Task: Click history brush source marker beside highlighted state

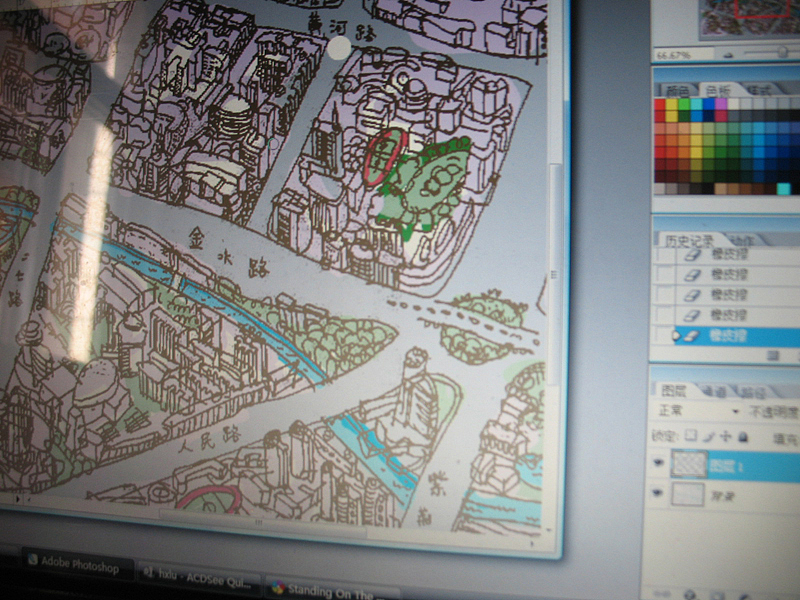Action: 677,336
